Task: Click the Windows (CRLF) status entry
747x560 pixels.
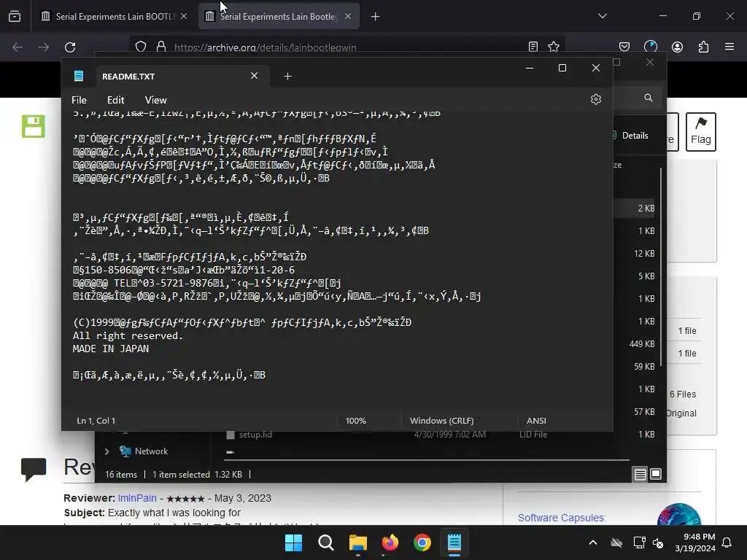Action: click(x=441, y=421)
